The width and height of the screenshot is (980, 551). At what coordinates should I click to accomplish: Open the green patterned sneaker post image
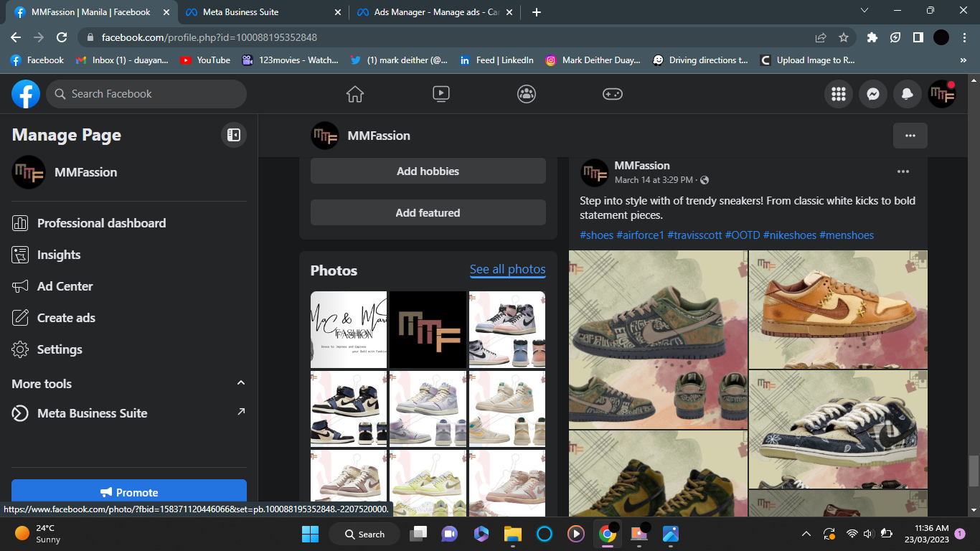pyautogui.click(x=658, y=339)
